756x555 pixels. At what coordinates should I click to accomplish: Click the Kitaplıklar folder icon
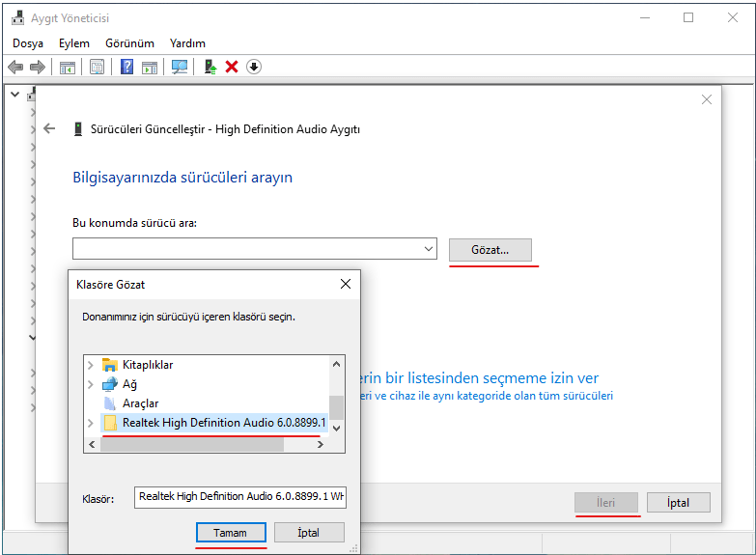[110, 365]
